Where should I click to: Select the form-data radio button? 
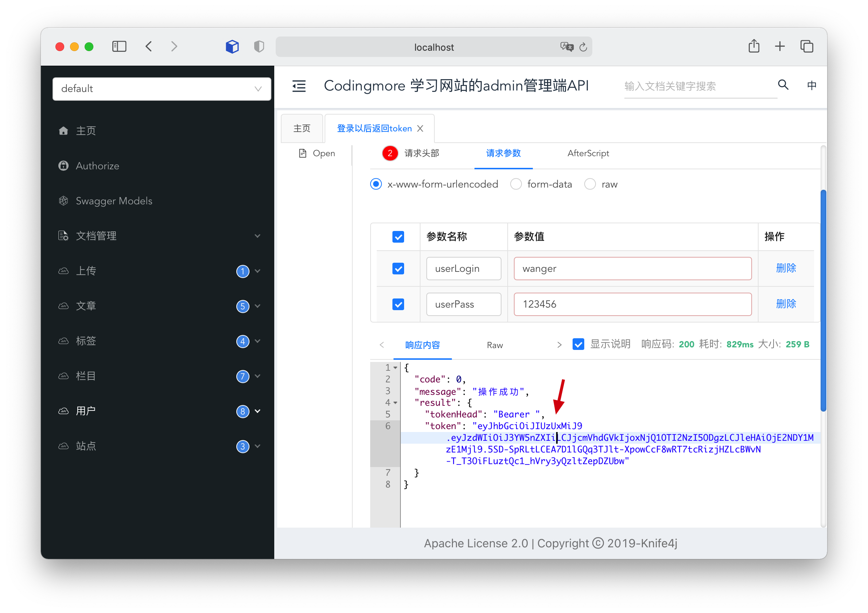516,184
